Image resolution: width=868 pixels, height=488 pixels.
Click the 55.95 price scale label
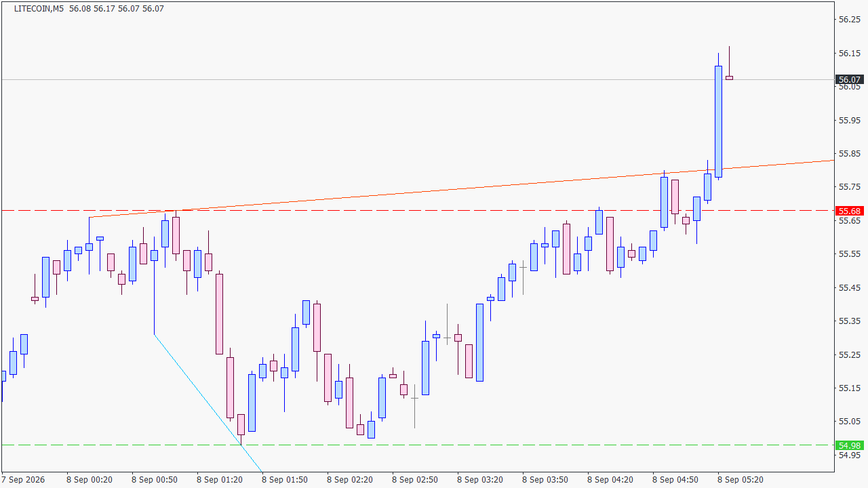pyautogui.click(x=850, y=120)
